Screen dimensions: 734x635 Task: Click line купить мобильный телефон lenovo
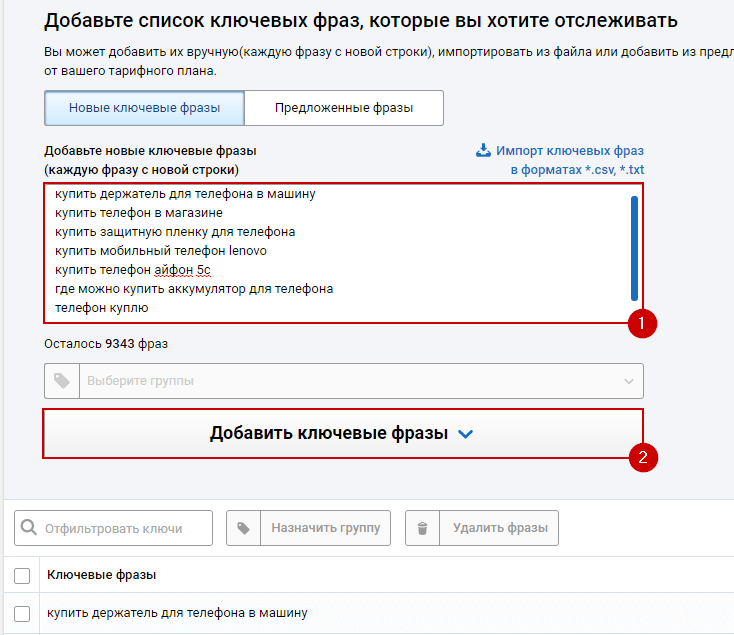coord(161,251)
